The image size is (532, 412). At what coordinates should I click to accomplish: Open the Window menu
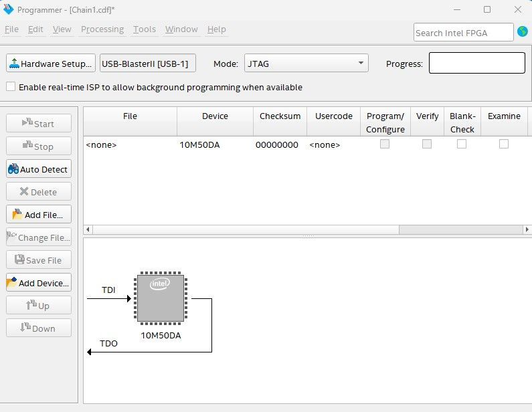[x=181, y=29]
